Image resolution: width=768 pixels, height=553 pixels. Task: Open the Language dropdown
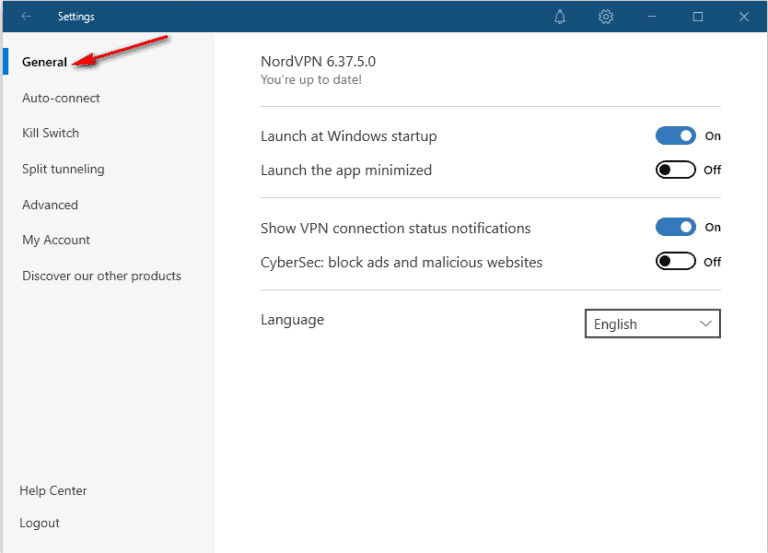pyautogui.click(x=652, y=324)
